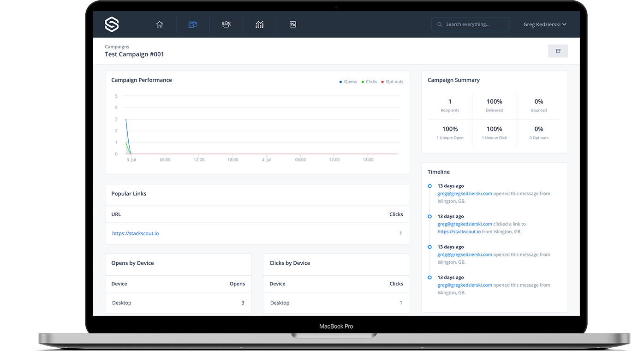Click the search magnifier icon
Image resolution: width=644 pixels, height=356 pixels.
439,24
